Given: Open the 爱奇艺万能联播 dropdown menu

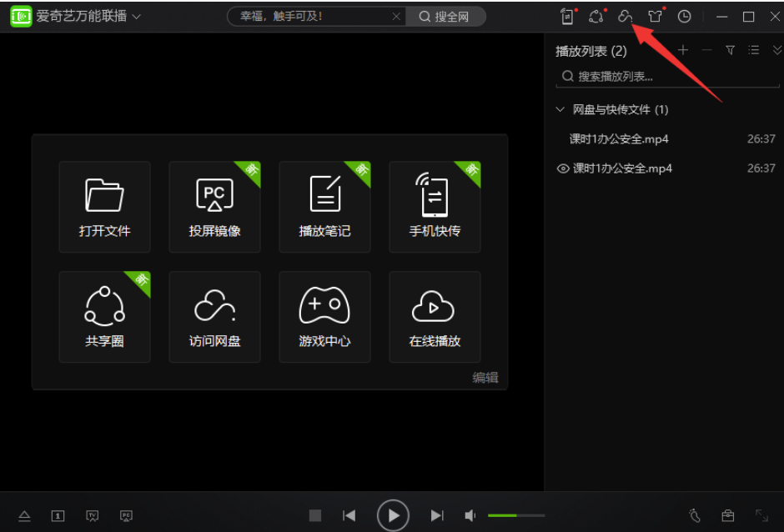Looking at the screenshot, I should [x=136, y=17].
